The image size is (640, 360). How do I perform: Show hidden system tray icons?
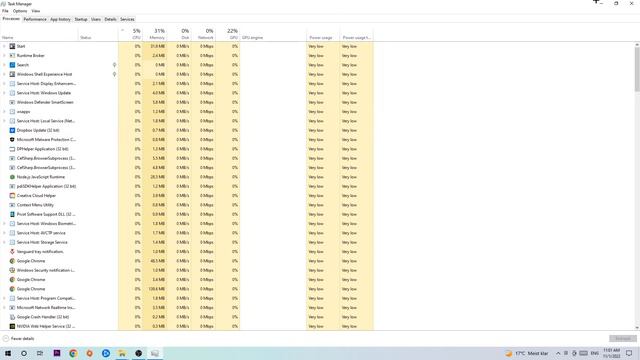click(x=558, y=353)
